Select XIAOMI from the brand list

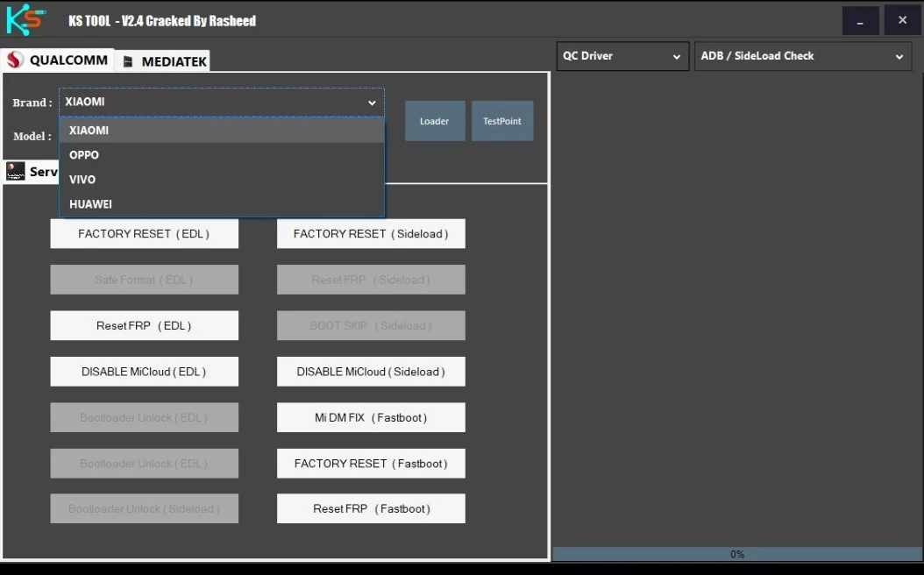click(x=222, y=131)
